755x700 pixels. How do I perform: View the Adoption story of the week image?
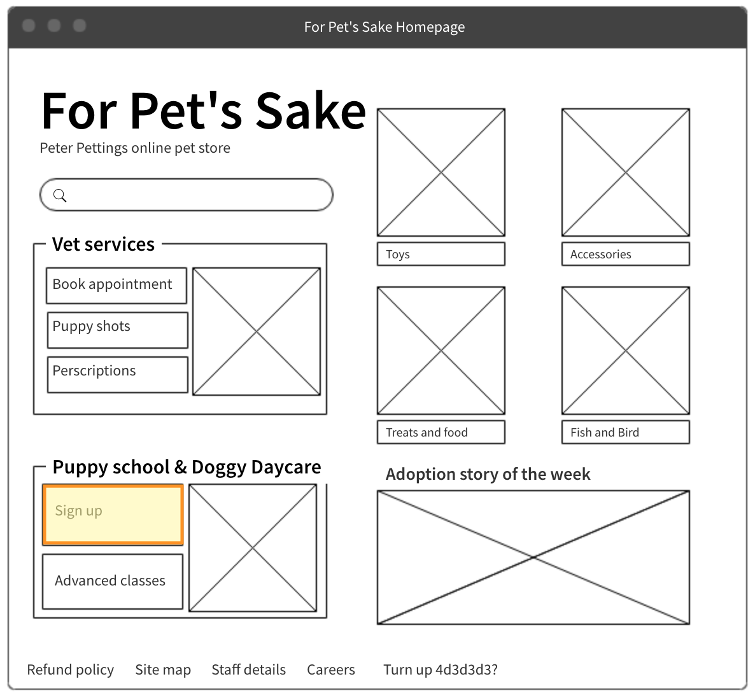[x=533, y=557]
